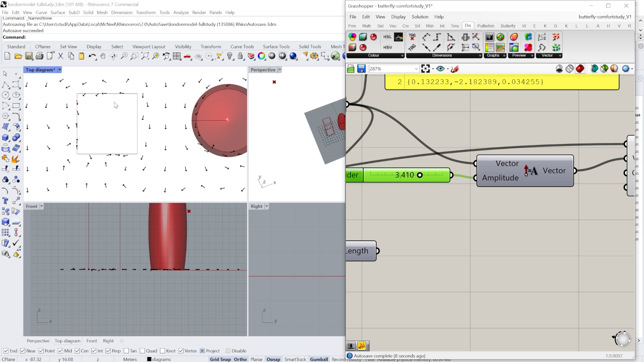Click the Grasshopper sketch brush icon
Viewport: 644px width, 362px height.
pyautogui.click(x=455, y=69)
